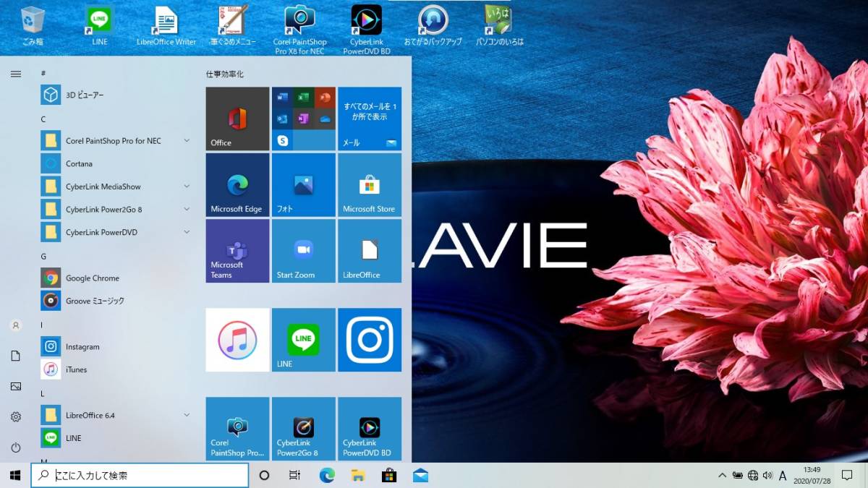
Task: Open Cortana circle on taskbar
Action: tap(264, 475)
